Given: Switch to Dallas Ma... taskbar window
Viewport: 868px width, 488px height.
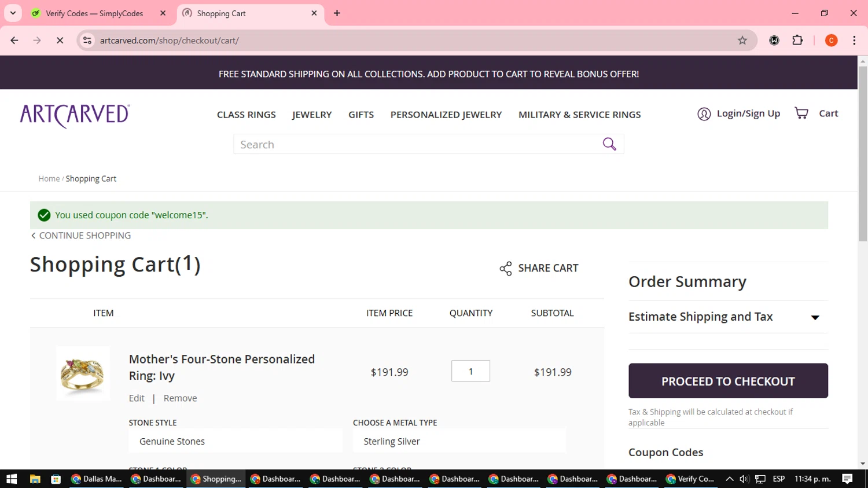Looking at the screenshot, I should tap(96, 479).
